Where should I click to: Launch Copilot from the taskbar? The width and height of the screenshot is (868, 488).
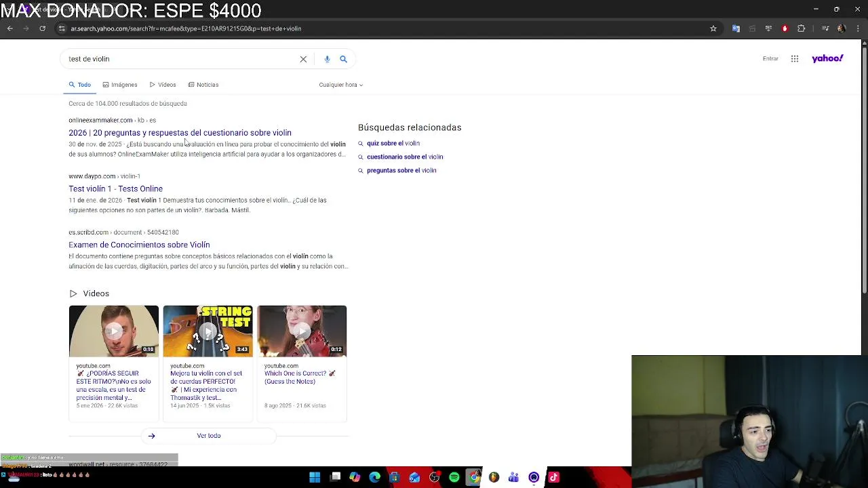coord(355,477)
